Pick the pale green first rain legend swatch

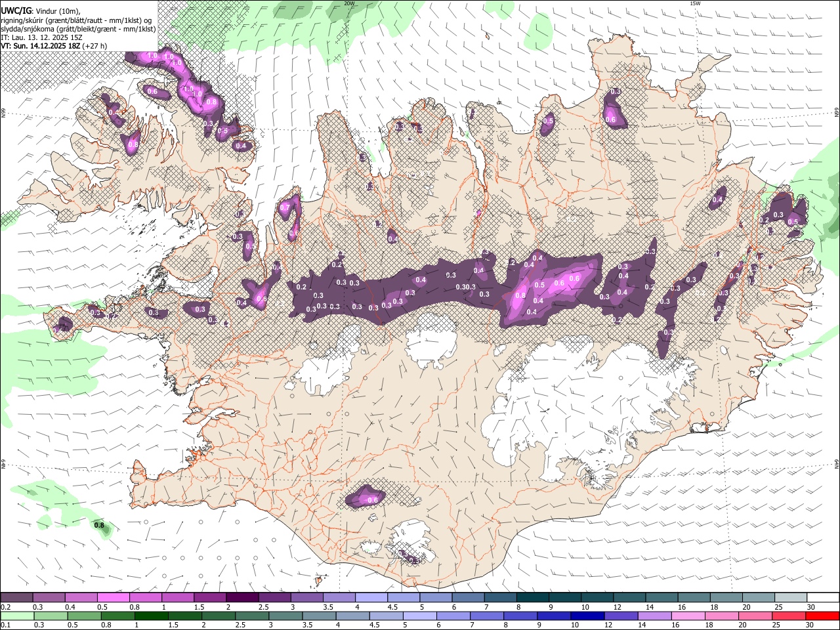click(x=17, y=616)
